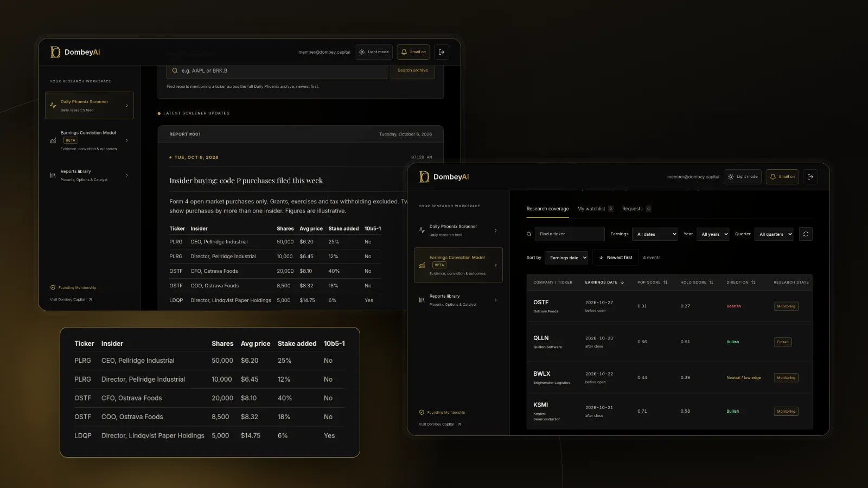Expand Daily Phoenix Screener chevron in the left window

(x=127, y=106)
